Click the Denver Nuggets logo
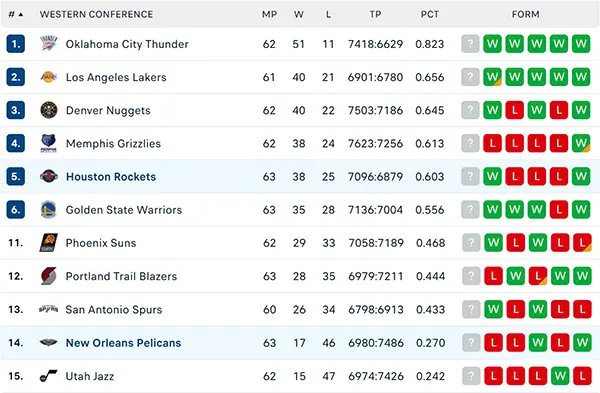Image resolution: width=600 pixels, height=393 pixels. tap(49, 110)
